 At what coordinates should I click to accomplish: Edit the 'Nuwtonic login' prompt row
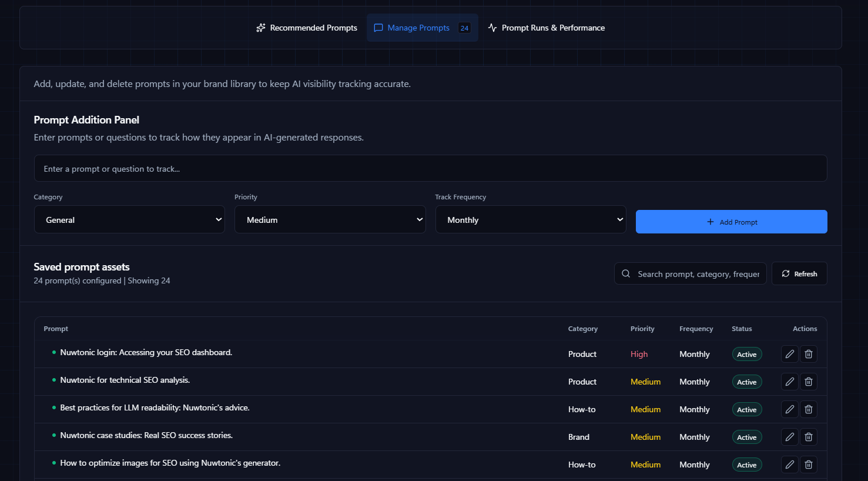click(790, 354)
